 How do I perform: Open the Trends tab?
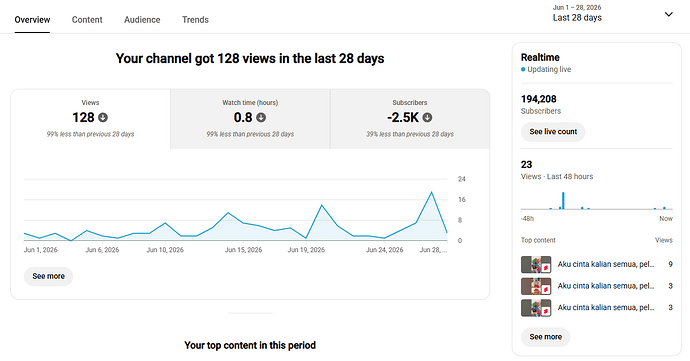coord(195,20)
